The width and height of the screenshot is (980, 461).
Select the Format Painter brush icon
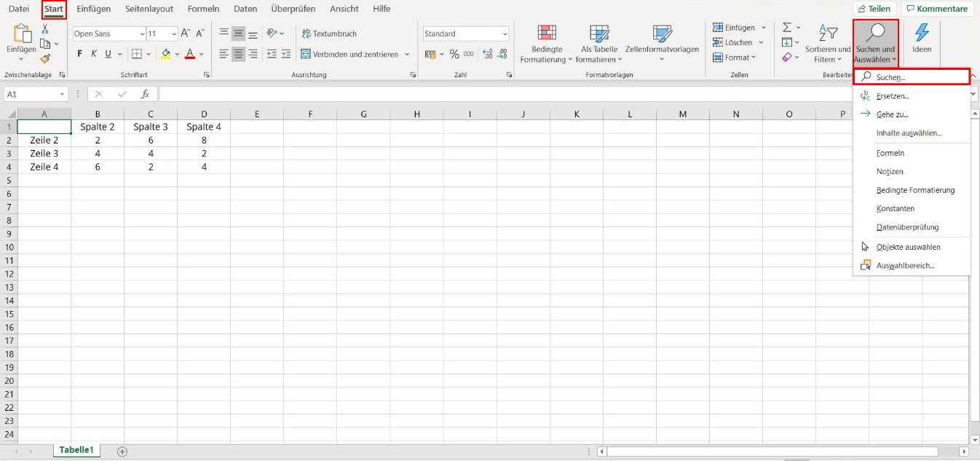(45, 59)
